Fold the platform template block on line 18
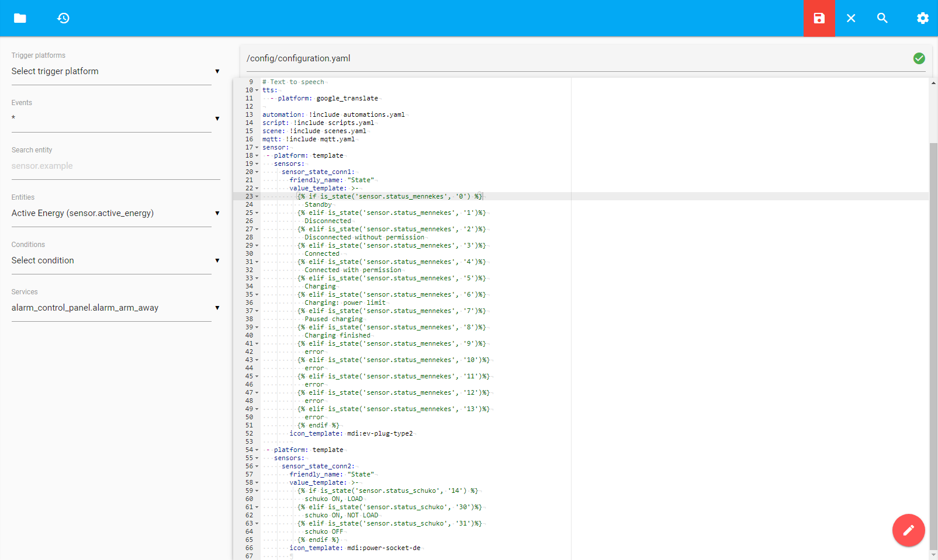938x560 pixels. click(x=257, y=156)
